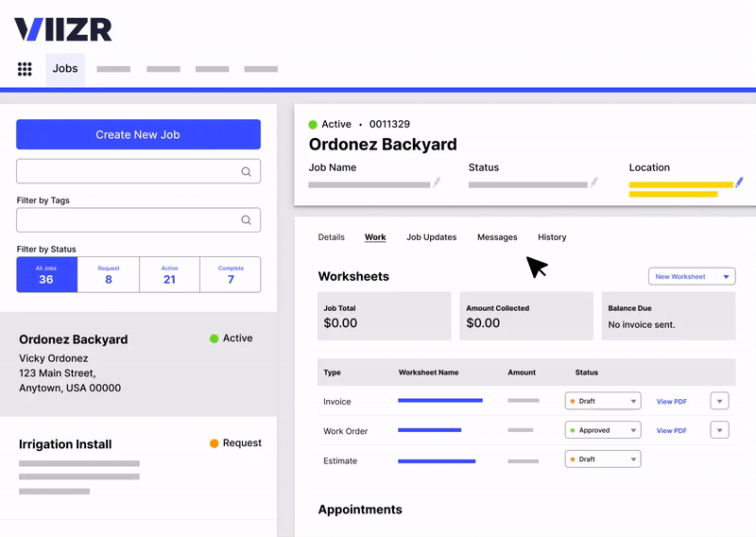Click the VIIZR logo
Screen dimensions: 756x537
63,29
